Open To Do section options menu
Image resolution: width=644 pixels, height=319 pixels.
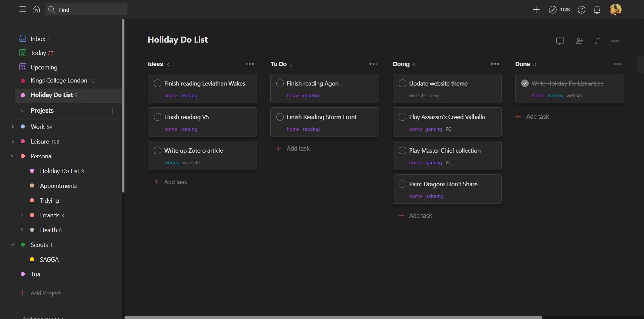(x=373, y=64)
